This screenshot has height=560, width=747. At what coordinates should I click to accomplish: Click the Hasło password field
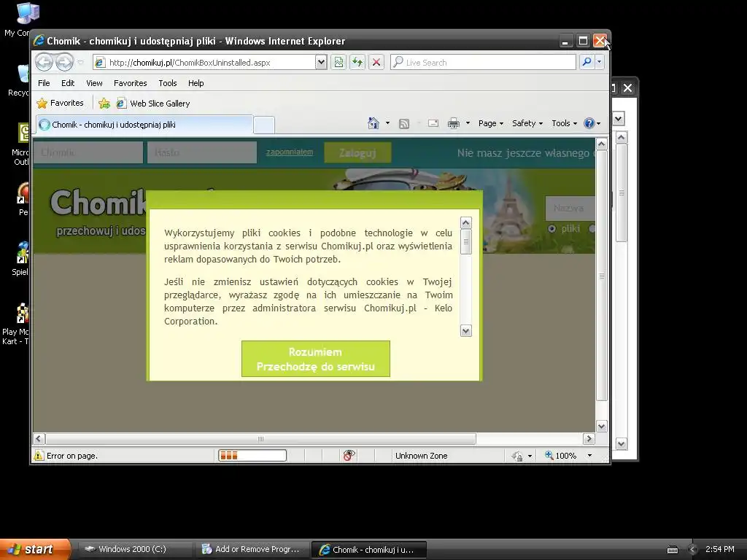point(202,152)
